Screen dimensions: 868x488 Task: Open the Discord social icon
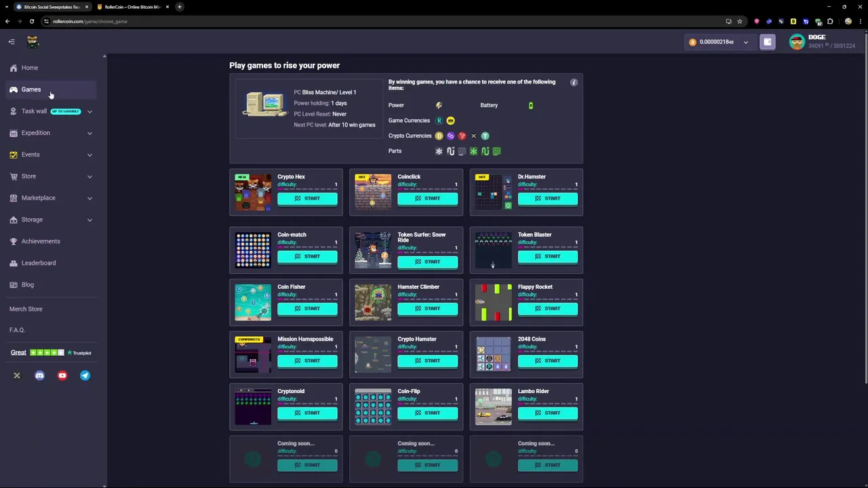39,375
